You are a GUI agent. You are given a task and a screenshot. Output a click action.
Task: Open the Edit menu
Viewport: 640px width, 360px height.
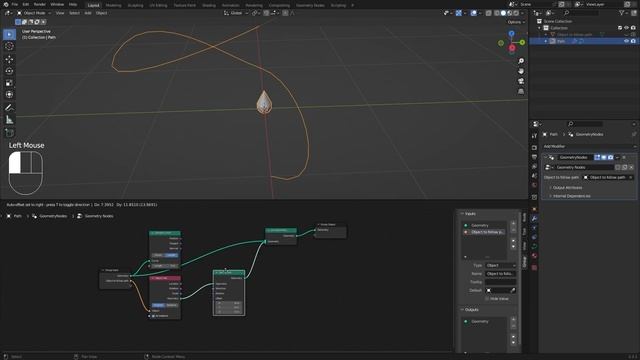pyautogui.click(x=26, y=4)
